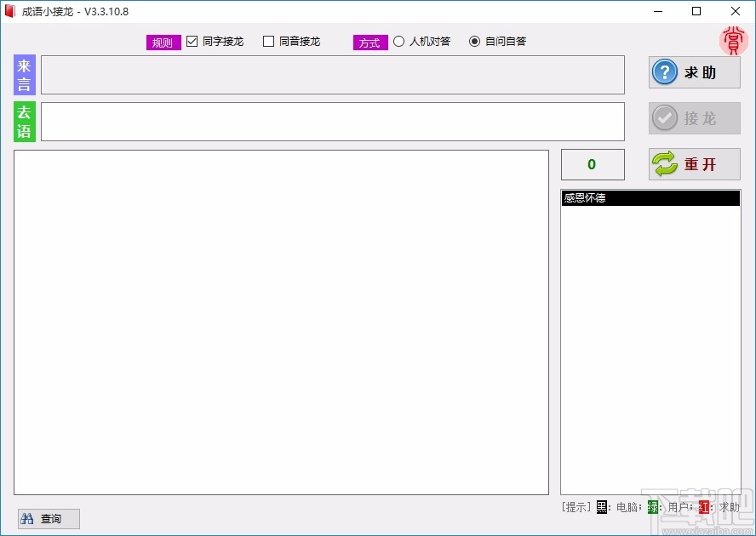Screen dimensions: 756x536
Task: Click the blue 来言 sidebar label icon
Action: (23, 74)
